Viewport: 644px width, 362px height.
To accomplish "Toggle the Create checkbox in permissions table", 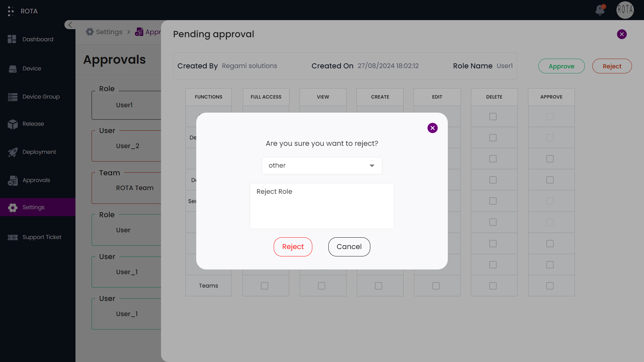I will [x=379, y=286].
